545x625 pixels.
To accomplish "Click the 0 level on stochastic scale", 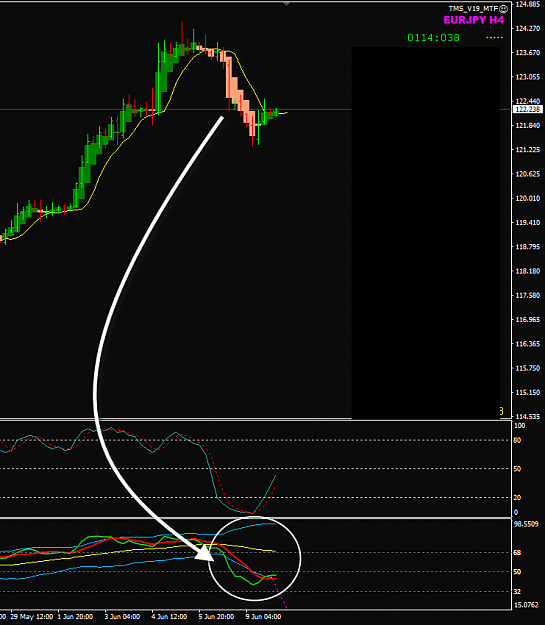I will tap(516, 512).
